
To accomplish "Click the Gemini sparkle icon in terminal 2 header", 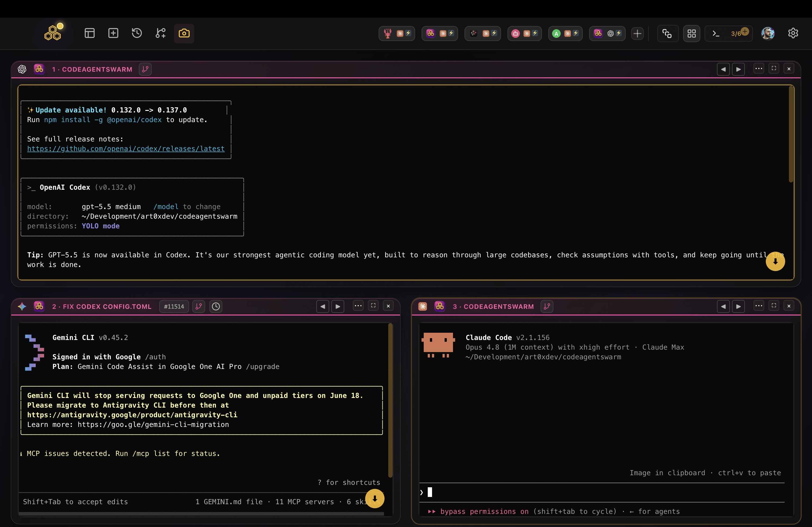I will 22,306.
